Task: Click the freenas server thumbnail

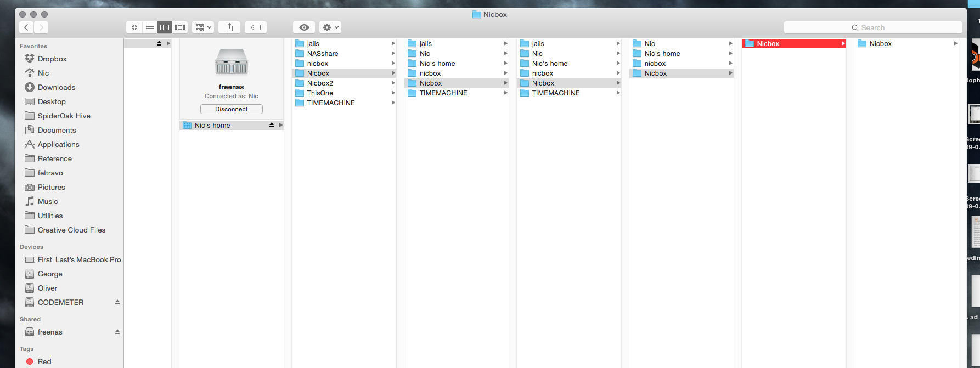Action: pos(231,61)
